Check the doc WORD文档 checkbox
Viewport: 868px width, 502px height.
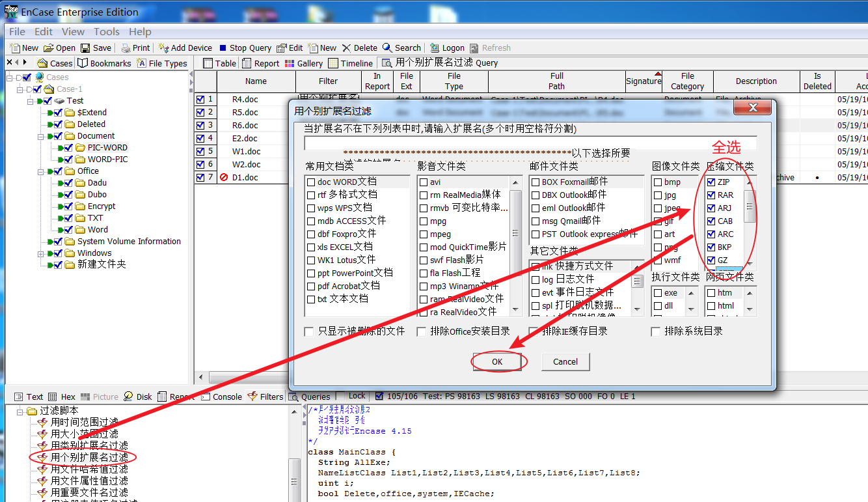pos(311,182)
